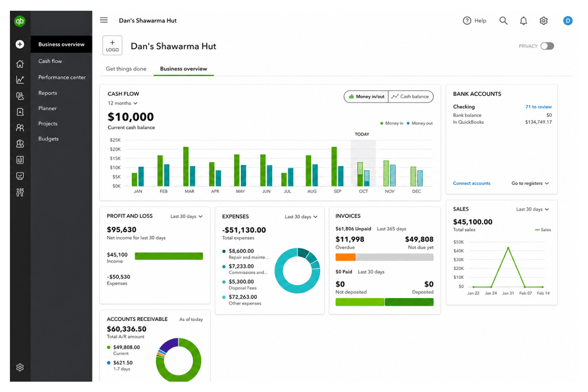Image resolution: width=588 pixels, height=392 pixels.
Task: Click the $72,263.00 Other expenses entry
Action: pyautogui.click(x=242, y=300)
